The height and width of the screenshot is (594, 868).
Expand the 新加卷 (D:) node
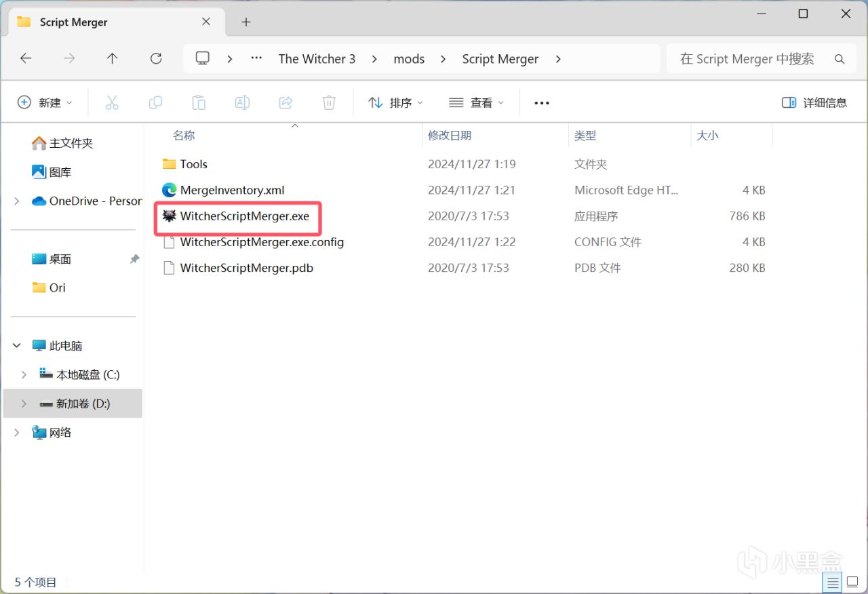click(24, 403)
